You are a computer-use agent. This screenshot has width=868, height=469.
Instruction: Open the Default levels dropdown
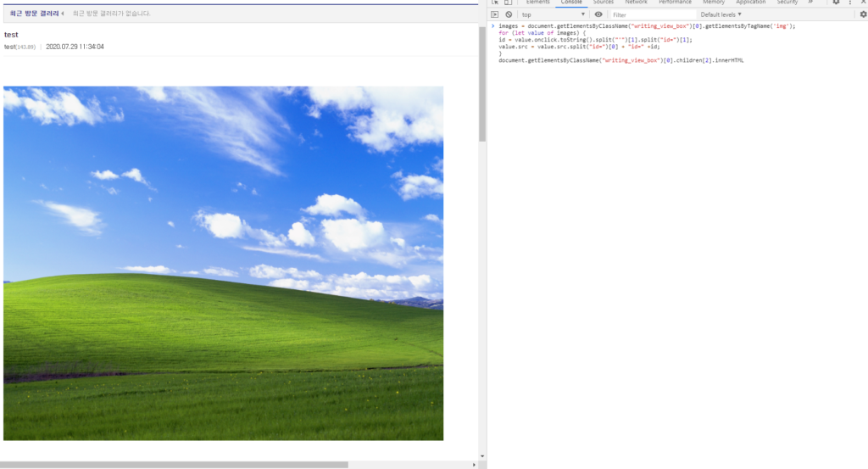pyautogui.click(x=721, y=15)
